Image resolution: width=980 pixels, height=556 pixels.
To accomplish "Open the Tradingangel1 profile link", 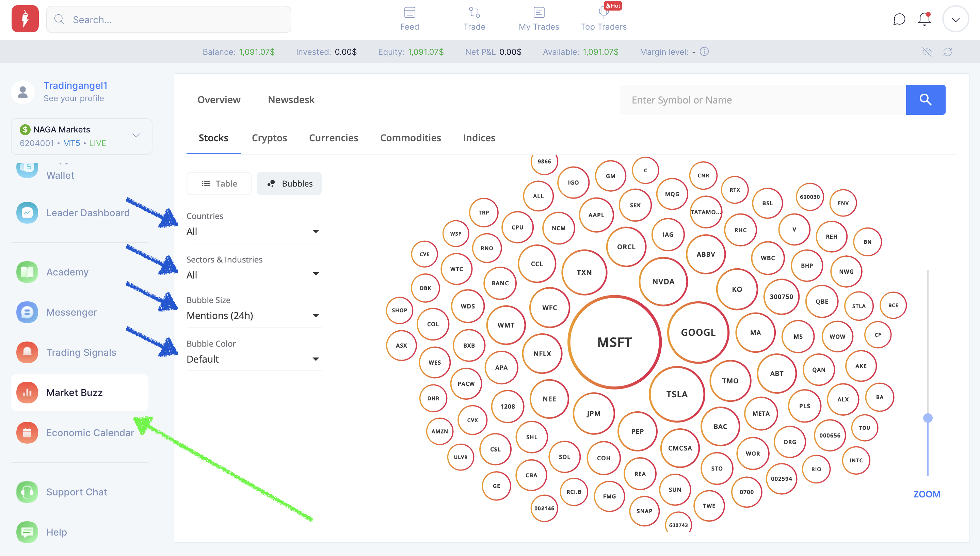I will (x=76, y=85).
